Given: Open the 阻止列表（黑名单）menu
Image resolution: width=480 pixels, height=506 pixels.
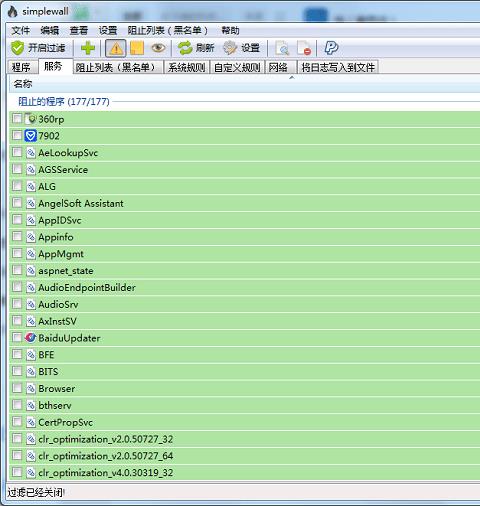Looking at the screenshot, I should pyautogui.click(x=168, y=31).
